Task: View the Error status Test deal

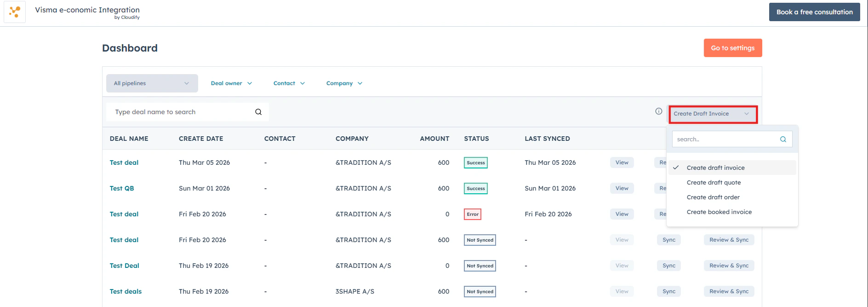Action: point(622,214)
